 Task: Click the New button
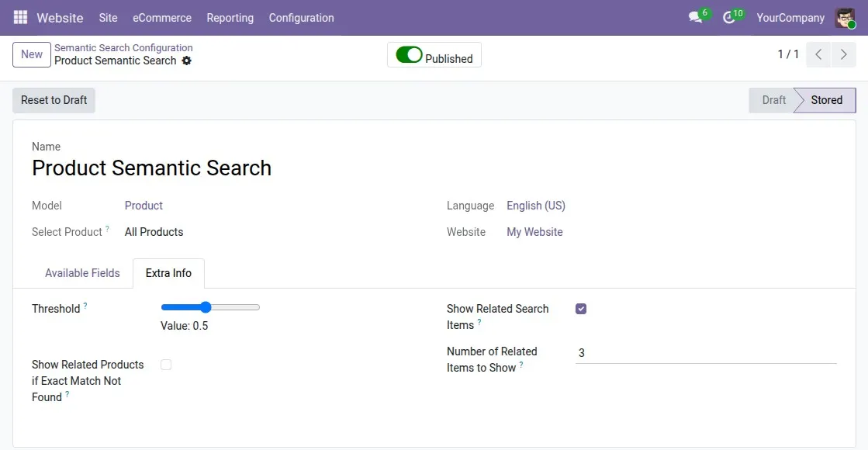click(32, 54)
